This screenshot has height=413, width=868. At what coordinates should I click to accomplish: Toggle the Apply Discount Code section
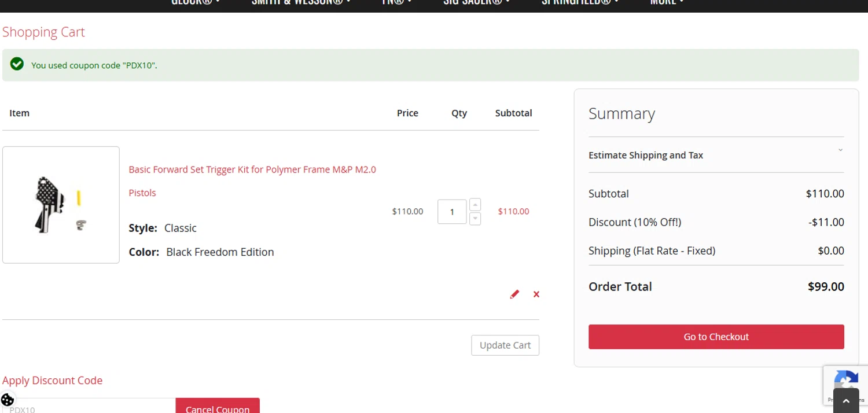tap(52, 380)
